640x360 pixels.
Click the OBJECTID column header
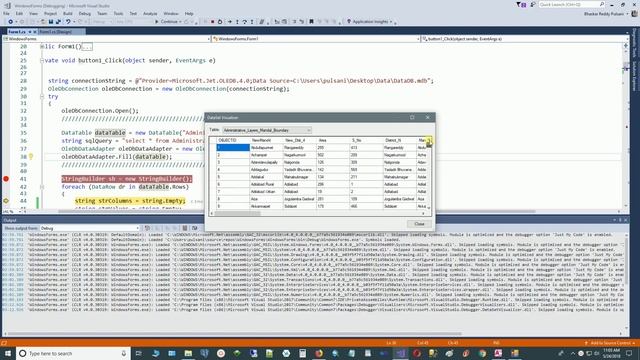[233, 140]
